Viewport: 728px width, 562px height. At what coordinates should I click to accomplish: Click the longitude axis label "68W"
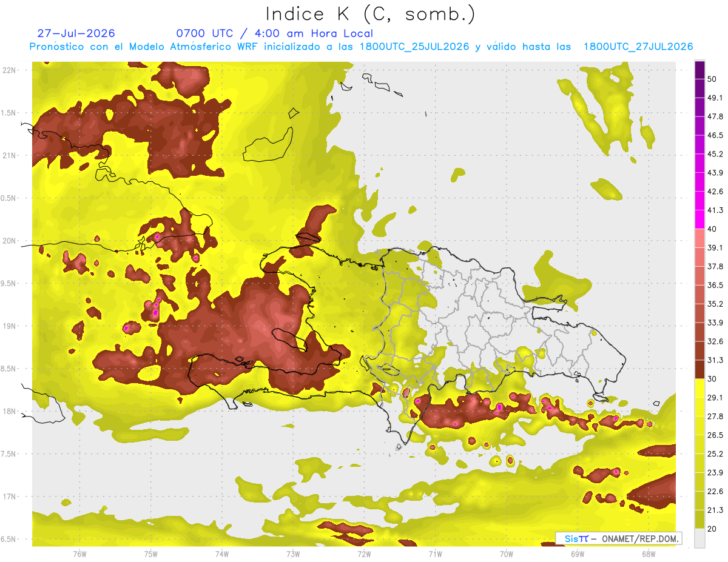pyautogui.click(x=648, y=554)
